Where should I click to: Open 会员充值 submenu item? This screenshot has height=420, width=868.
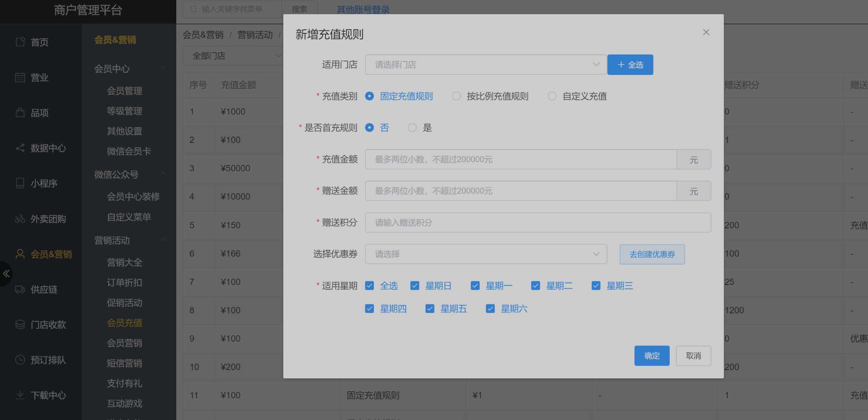point(125,323)
